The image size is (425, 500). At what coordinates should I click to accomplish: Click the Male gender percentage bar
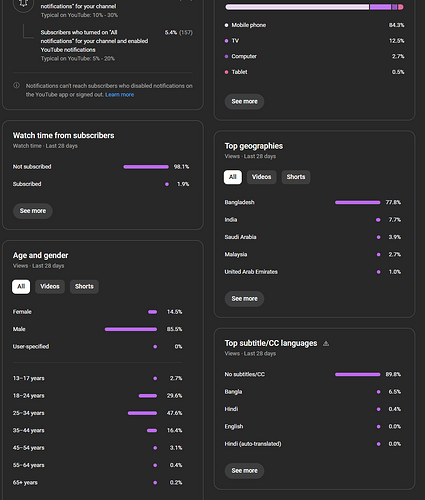pyautogui.click(x=131, y=329)
